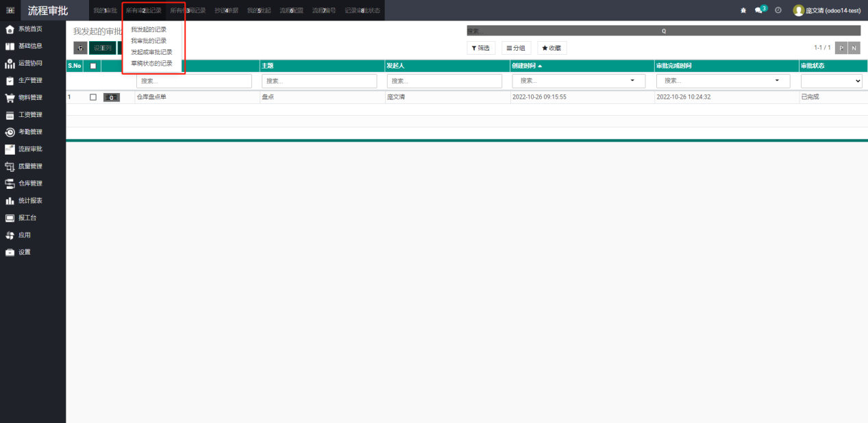Open the 审批状态 filter select box
The height and width of the screenshot is (423, 868).
831,81
